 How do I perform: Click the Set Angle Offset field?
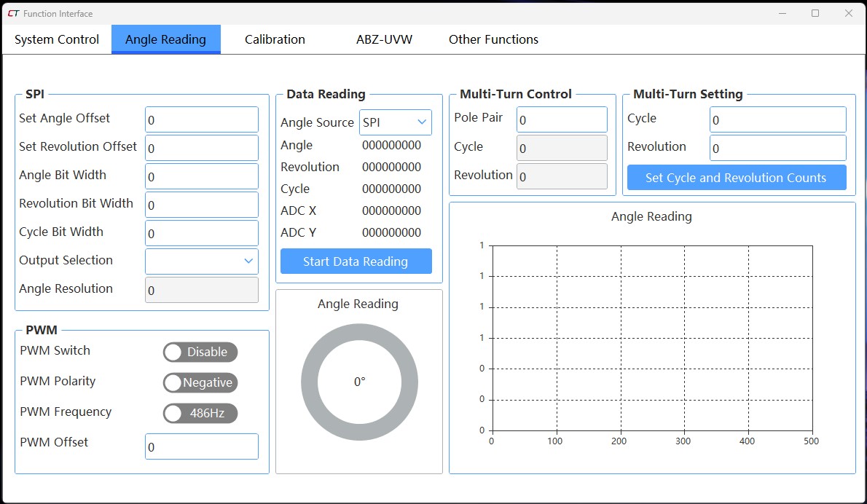click(x=202, y=119)
